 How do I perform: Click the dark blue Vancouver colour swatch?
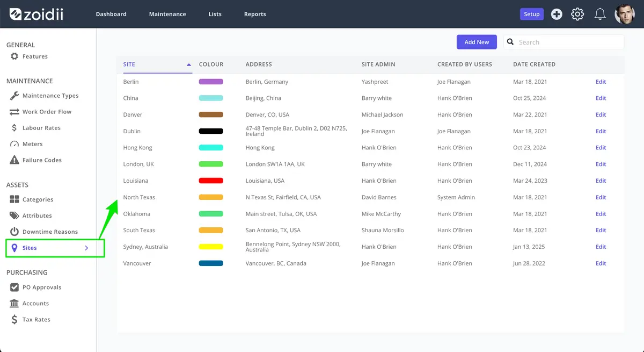[x=211, y=263]
